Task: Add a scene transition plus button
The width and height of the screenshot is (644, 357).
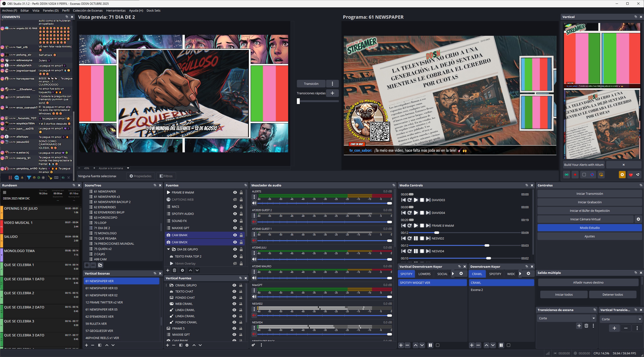Action: [579, 326]
